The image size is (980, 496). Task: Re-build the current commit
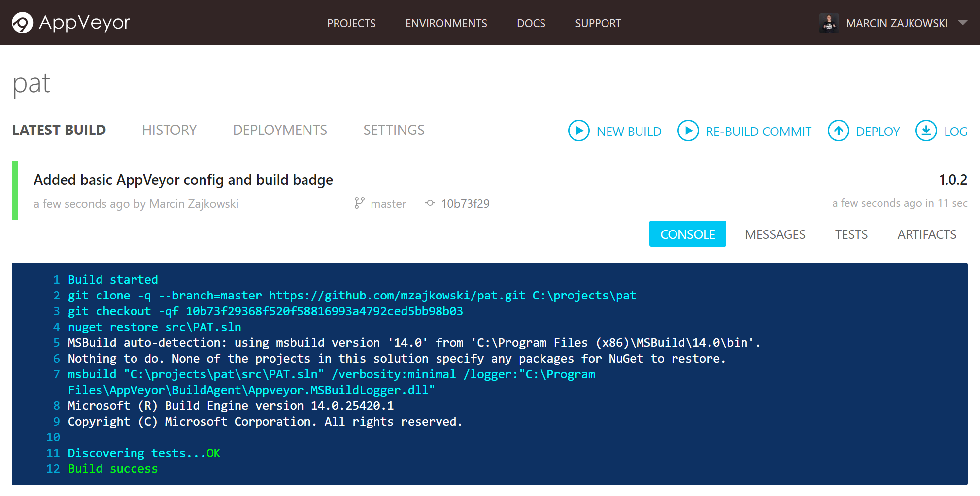(x=758, y=132)
